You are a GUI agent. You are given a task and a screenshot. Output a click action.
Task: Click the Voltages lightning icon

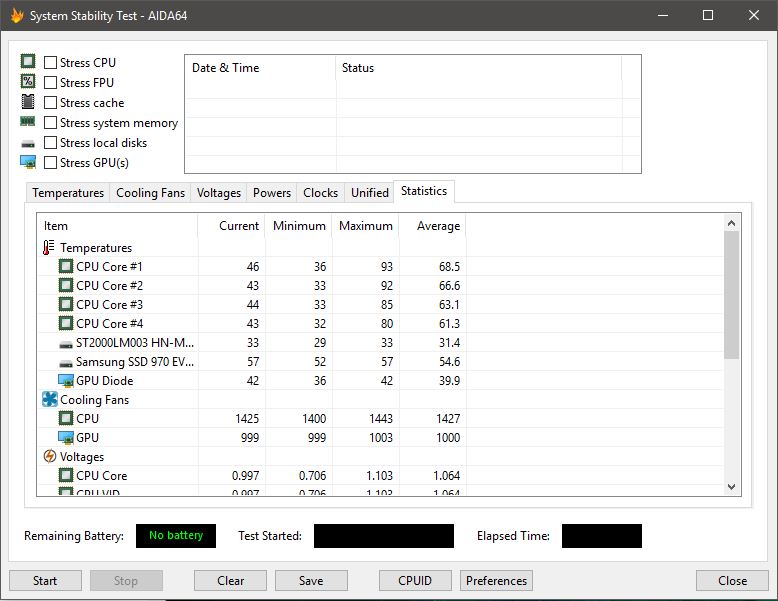(x=50, y=457)
